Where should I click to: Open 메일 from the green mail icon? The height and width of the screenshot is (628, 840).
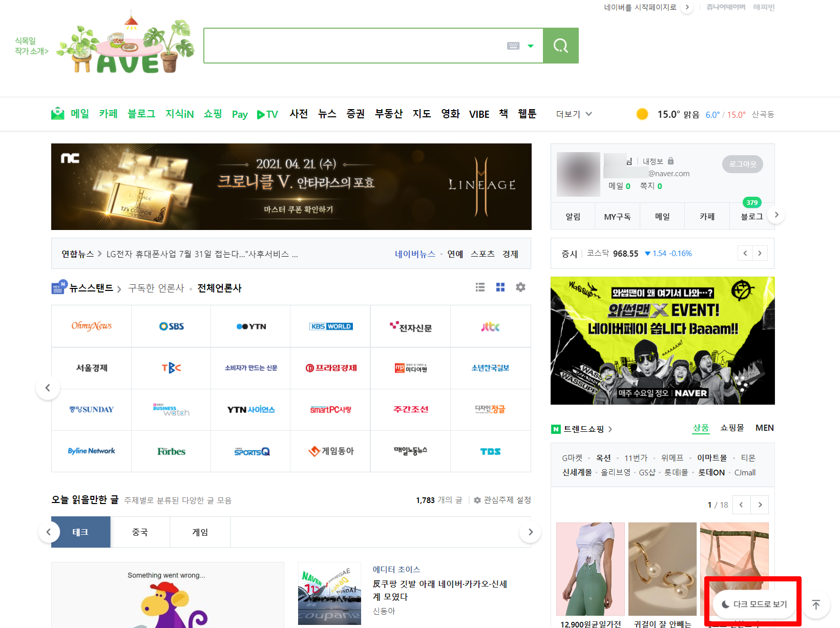(58, 114)
